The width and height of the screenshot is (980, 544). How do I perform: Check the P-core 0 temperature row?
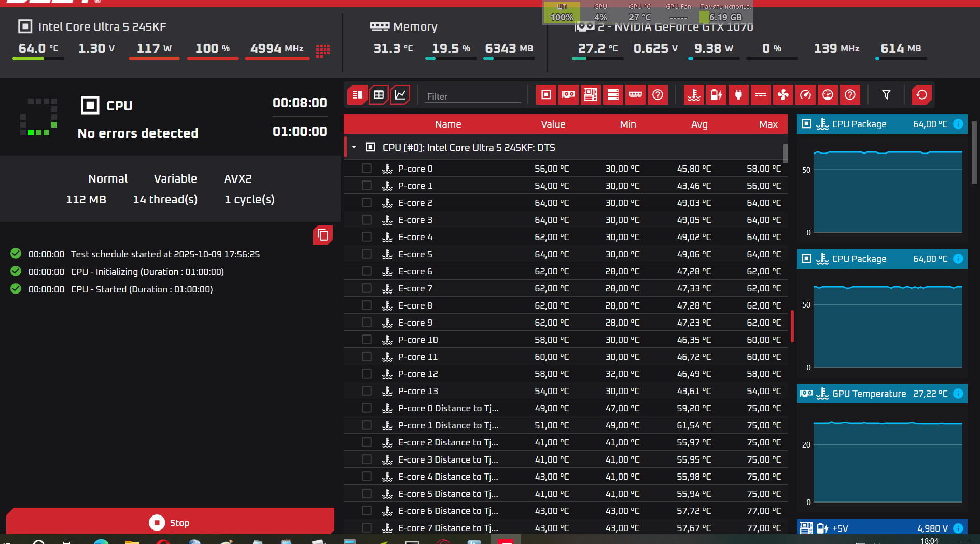(x=367, y=169)
